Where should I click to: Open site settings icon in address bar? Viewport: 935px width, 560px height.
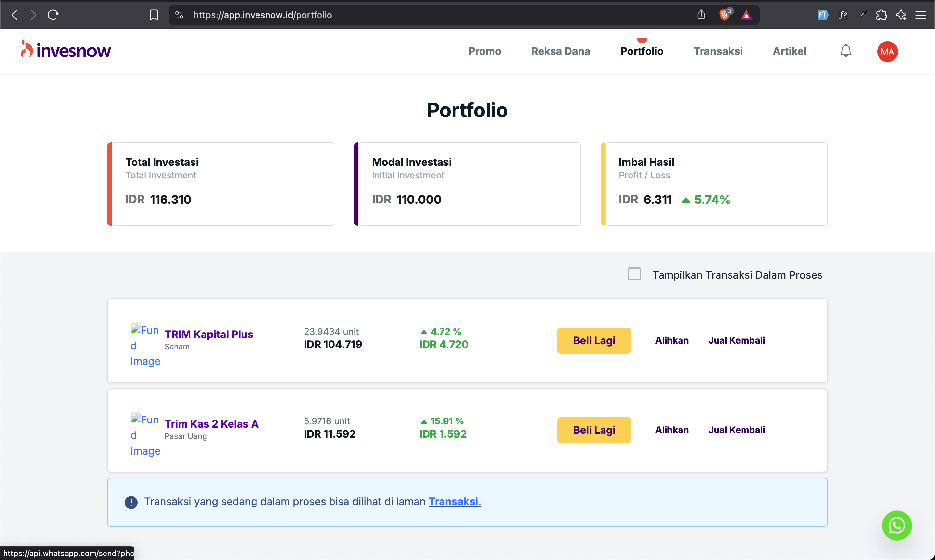click(179, 15)
